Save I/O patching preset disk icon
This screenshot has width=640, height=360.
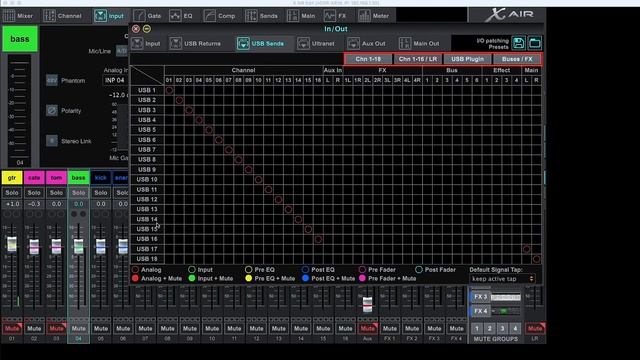(x=518, y=43)
